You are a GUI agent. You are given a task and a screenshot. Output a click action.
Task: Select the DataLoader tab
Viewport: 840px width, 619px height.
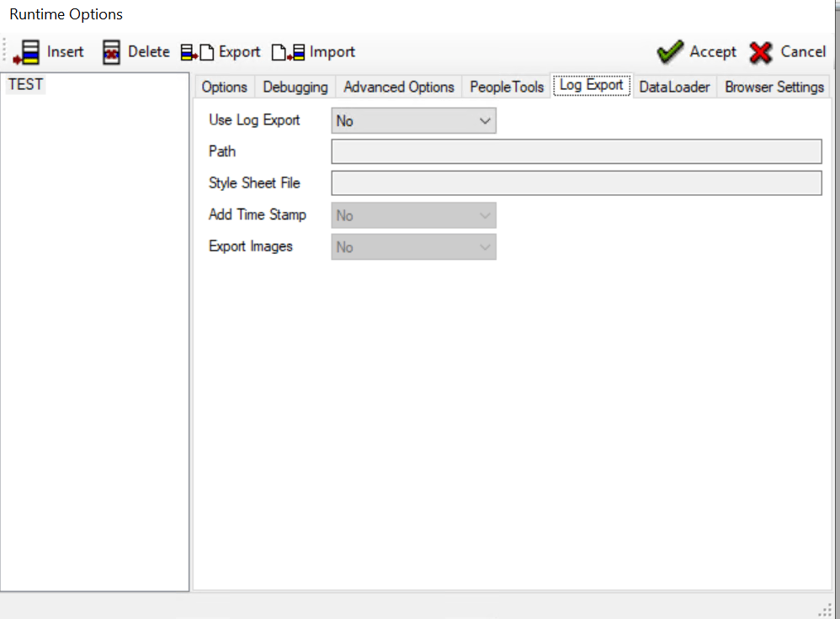coord(674,86)
